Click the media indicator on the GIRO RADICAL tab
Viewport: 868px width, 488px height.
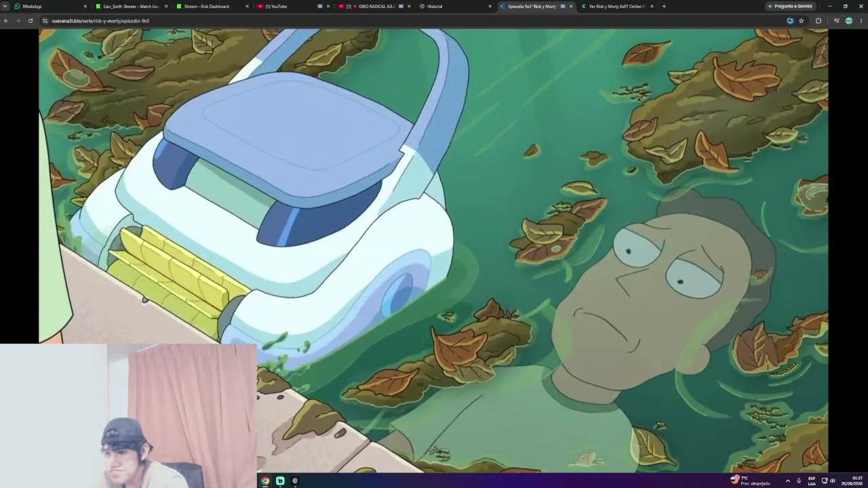401,6
